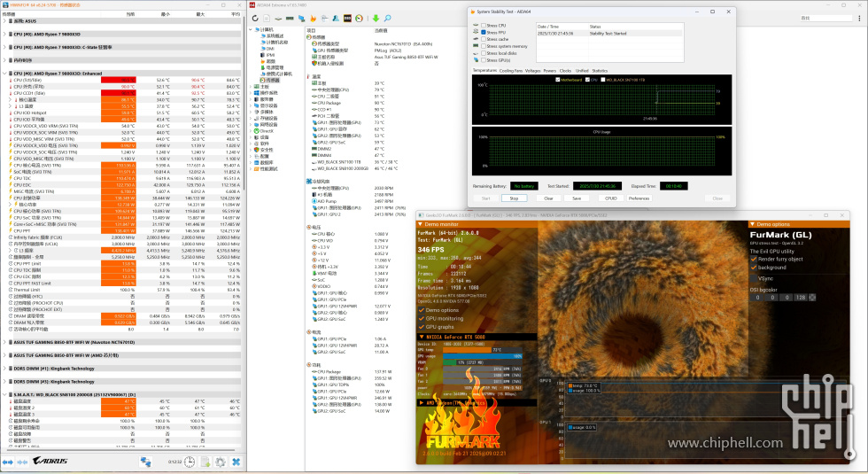868x474 pixels.
Task: Click HWiNFO network monitors icon
Action: pos(145,462)
